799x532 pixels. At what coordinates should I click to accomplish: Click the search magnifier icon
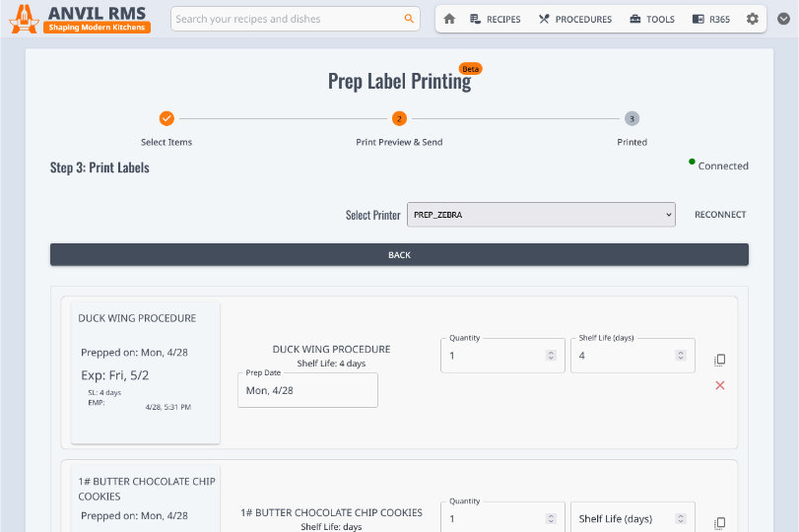point(409,19)
